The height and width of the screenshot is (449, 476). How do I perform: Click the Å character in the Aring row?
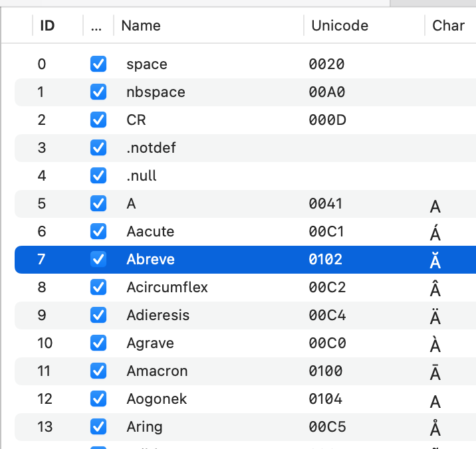435,427
